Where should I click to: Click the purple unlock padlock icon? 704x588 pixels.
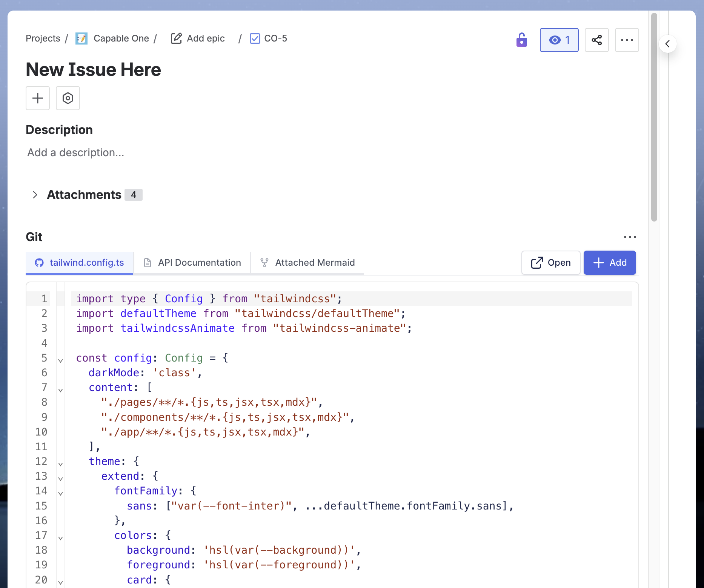point(521,40)
